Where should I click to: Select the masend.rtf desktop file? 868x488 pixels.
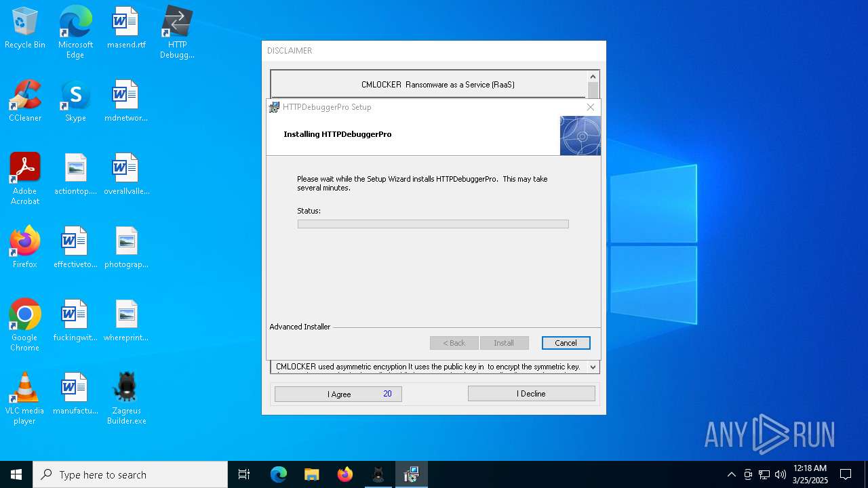click(x=126, y=28)
